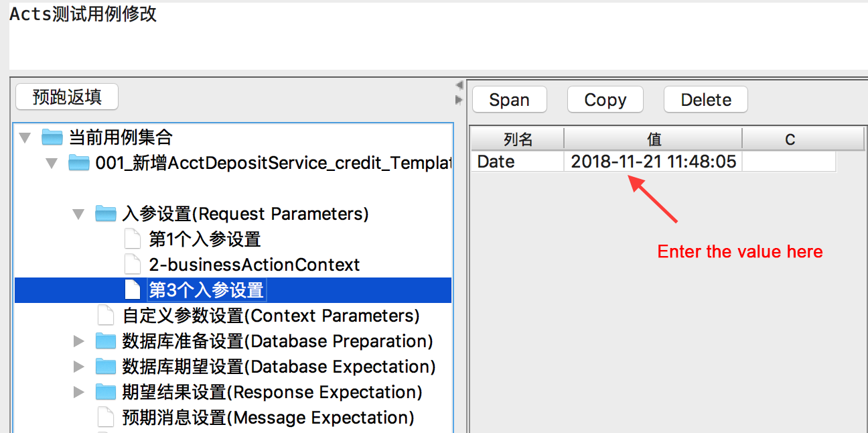Click the Delete button
Screen dimensions: 868x433
point(706,100)
